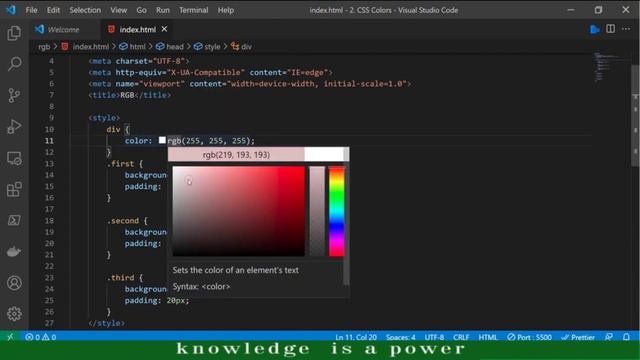Image resolution: width=640 pixels, height=360 pixels.
Task: Click the Run Code button in editor title
Action: 595,29
